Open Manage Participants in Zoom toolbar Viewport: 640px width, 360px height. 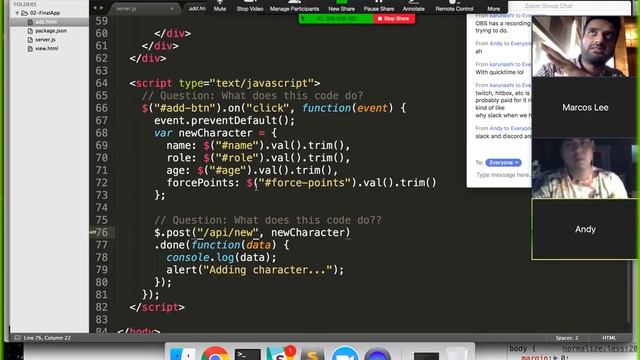coord(294,6)
